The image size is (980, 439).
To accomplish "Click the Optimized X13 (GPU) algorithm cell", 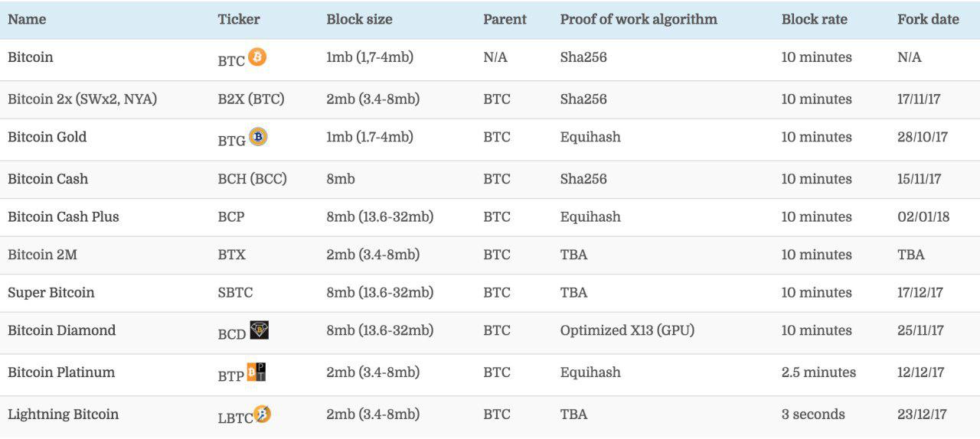I will pyautogui.click(x=627, y=331).
